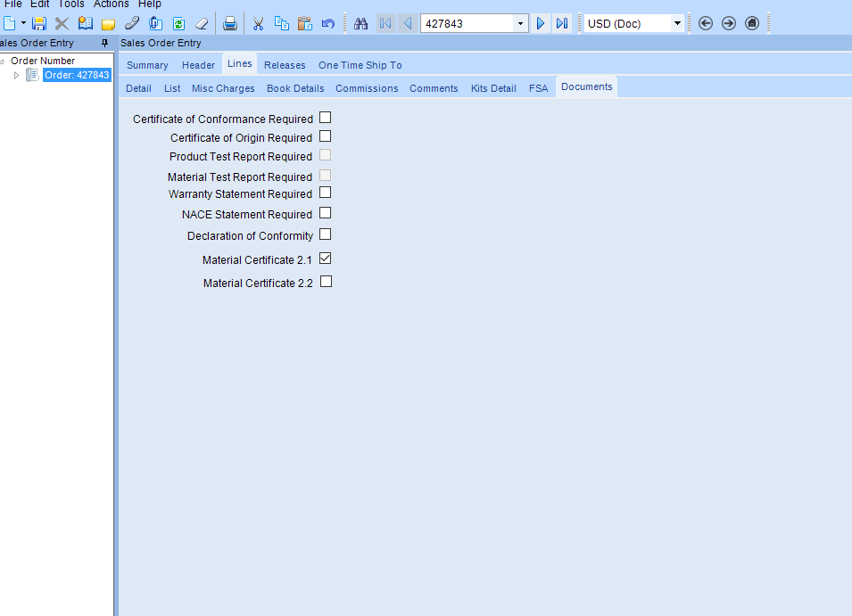Check Material Test Report Required

click(x=325, y=176)
